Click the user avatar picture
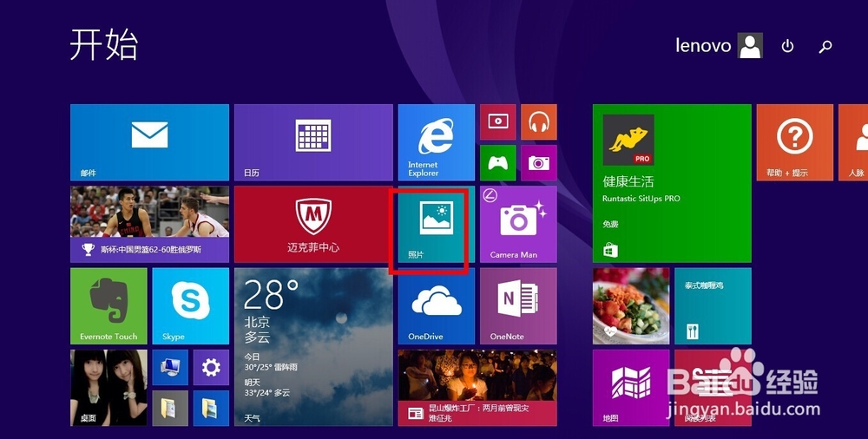 pyautogui.click(x=750, y=45)
